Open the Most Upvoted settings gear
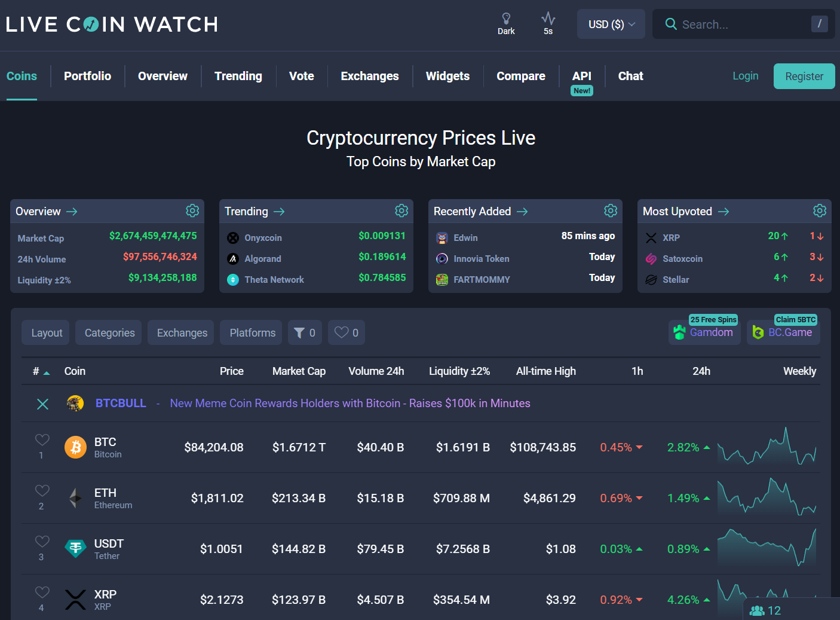 819,210
